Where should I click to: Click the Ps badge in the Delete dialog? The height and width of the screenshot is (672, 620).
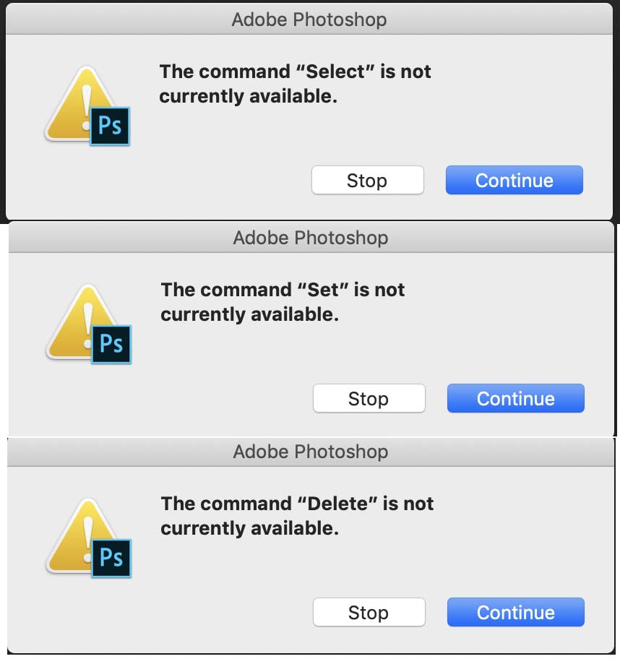[111, 558]
